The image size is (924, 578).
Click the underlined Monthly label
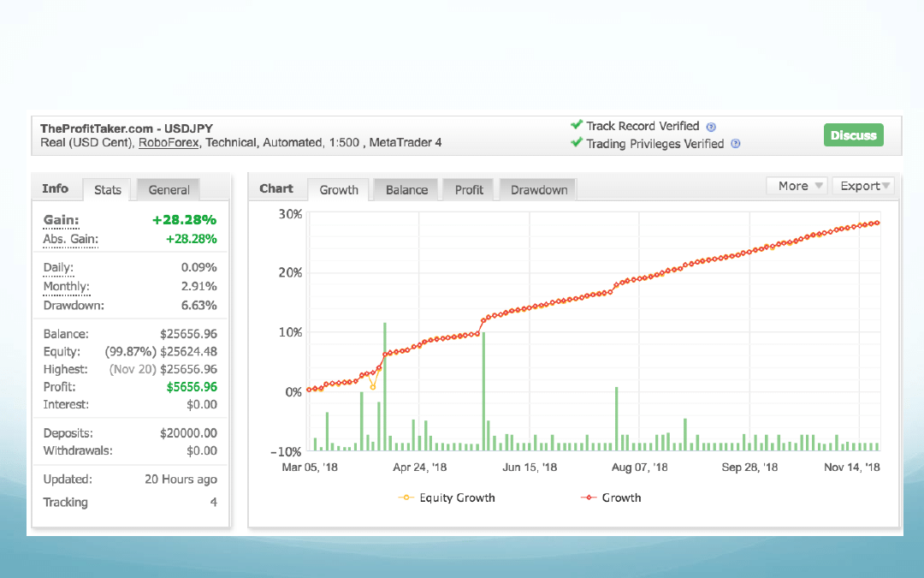[66, 287]
